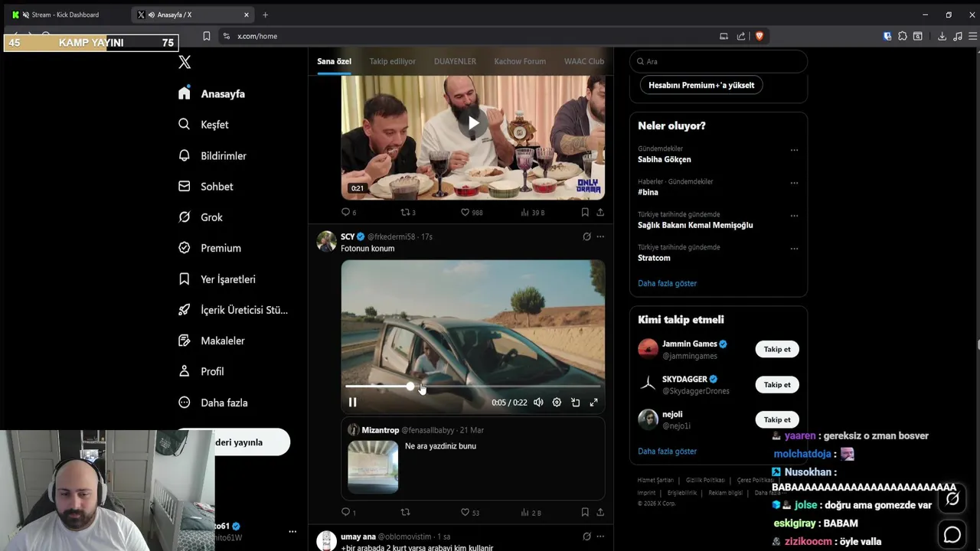980x551 pixels.
Task: Open Grok icon on SCY post
Action: [586, 236]
